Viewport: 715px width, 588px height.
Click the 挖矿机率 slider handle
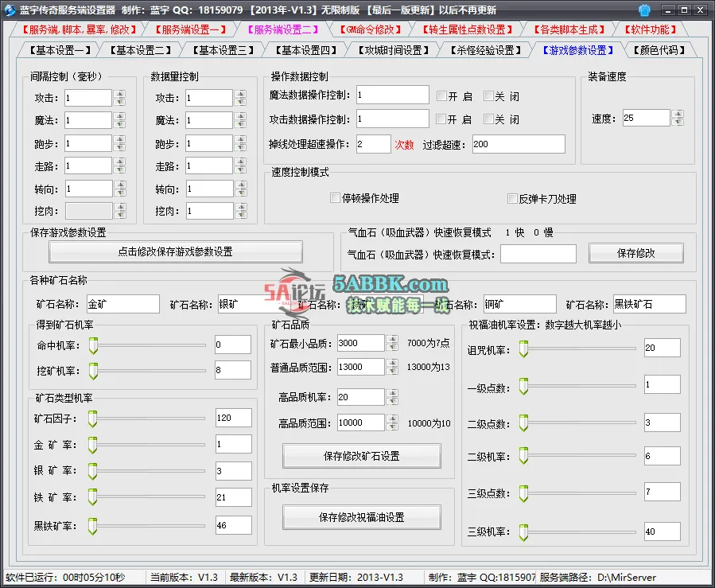(x=94, y=369)
